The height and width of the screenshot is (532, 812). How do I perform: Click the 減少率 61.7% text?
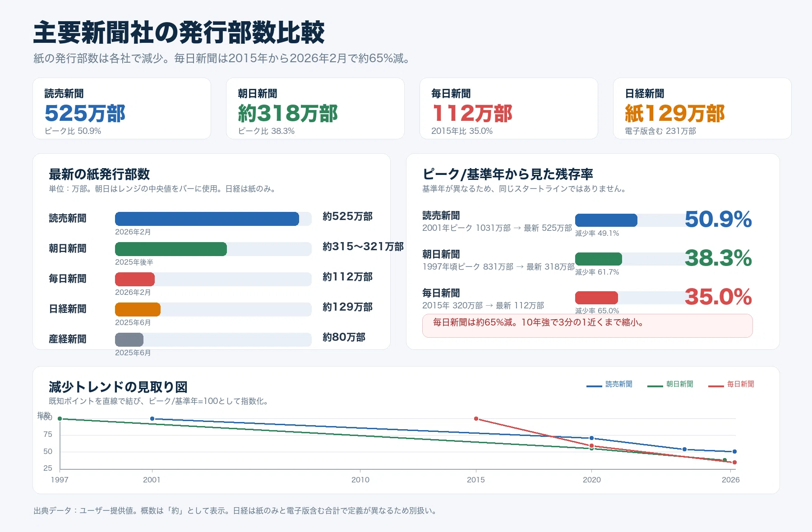tap(597, 272)
